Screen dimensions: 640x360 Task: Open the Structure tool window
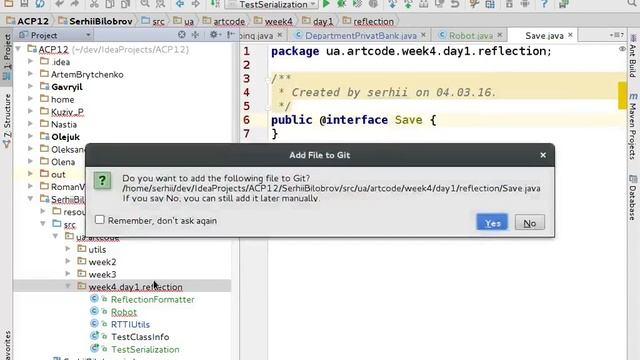coord(7,120)
